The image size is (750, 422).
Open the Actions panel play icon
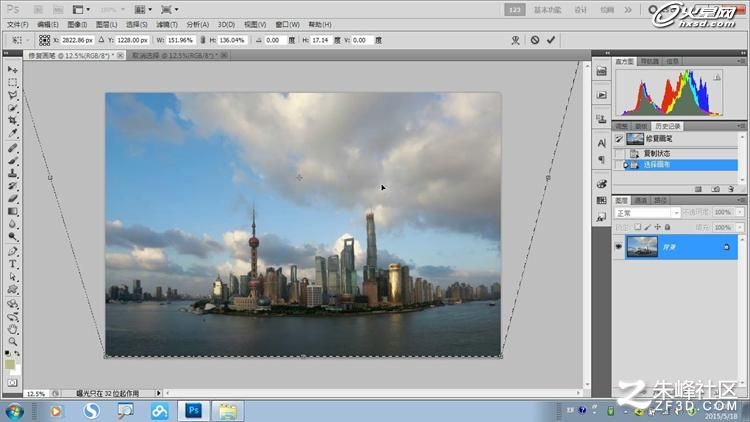(602, 95)
